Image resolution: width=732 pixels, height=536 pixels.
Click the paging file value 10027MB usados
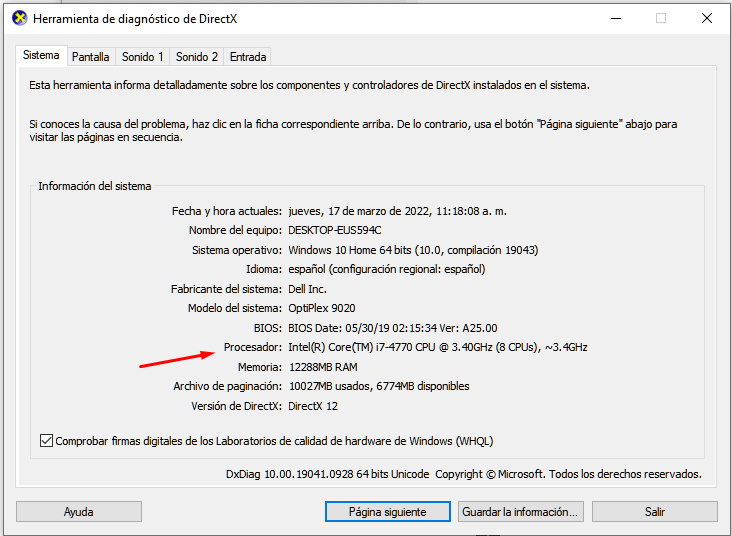click(379, 386)
